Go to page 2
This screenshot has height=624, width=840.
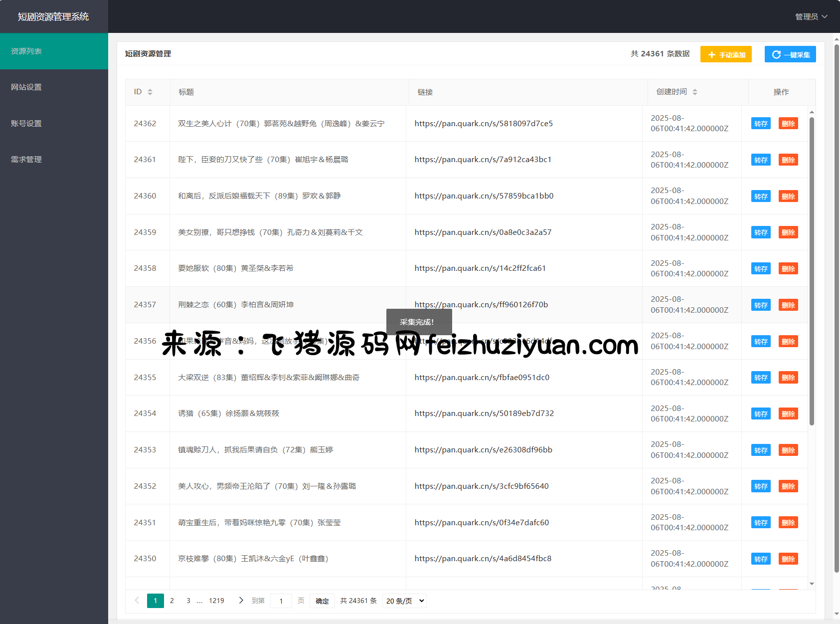pos(172,601)
